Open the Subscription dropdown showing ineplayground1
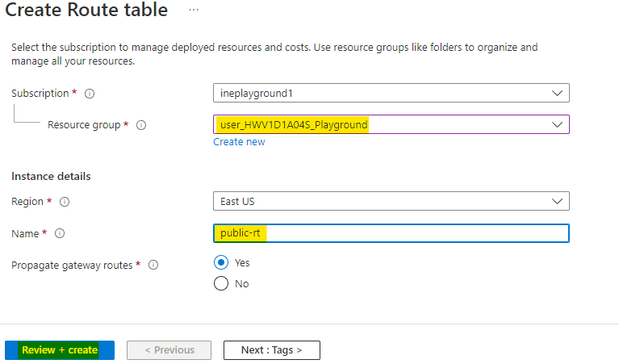Viewport: 619px width, 364px height. tap(391, 93)
